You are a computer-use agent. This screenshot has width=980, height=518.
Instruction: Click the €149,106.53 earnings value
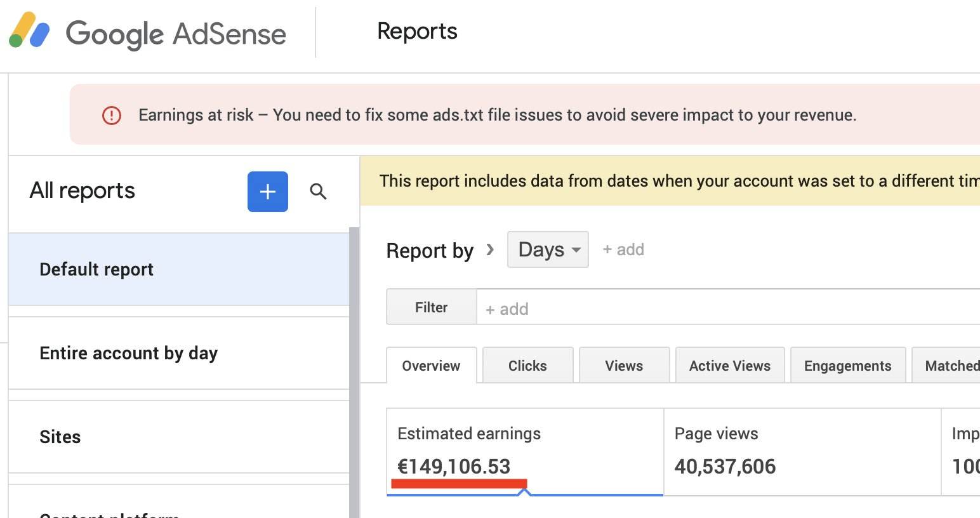454,467
